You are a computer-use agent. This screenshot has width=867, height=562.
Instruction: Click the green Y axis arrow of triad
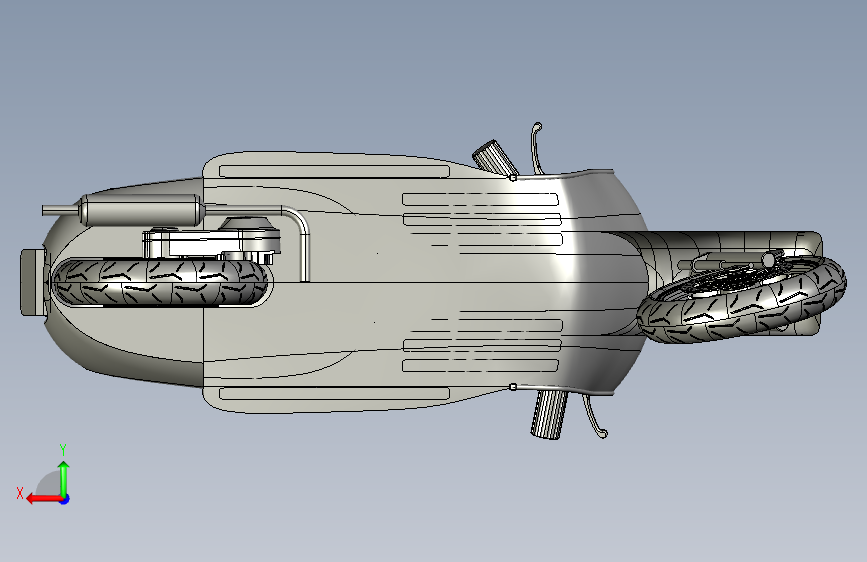pos(64,478)
